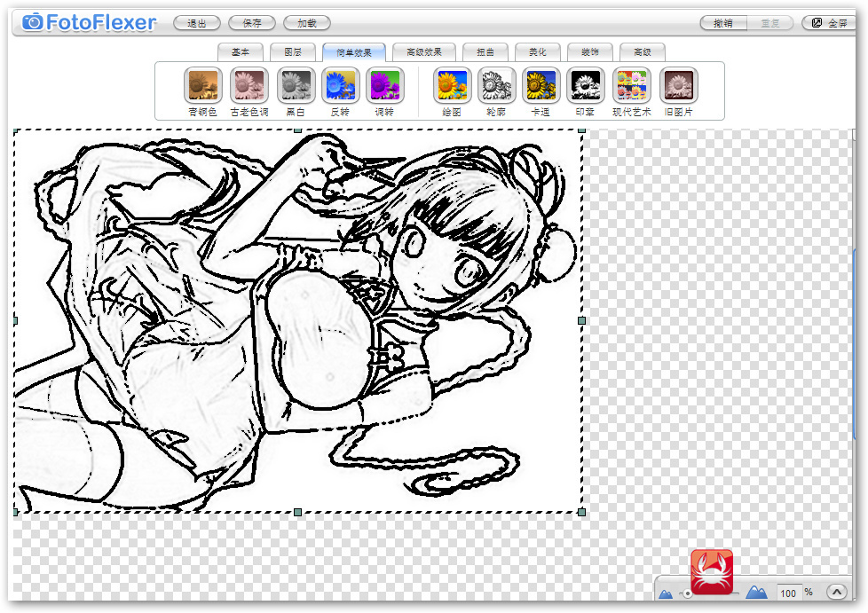Screen dimensions: 868x613
Task: Apply the bronze-tinted sunflower effect
Action: 202,85
